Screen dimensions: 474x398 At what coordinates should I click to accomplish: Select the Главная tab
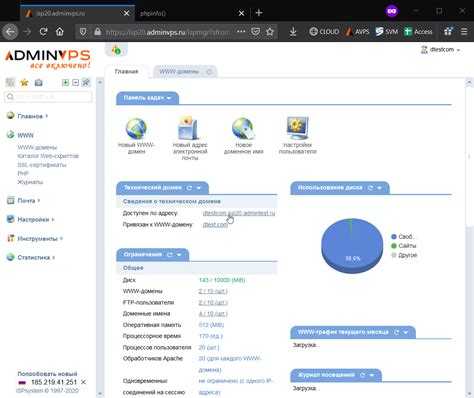126,72
